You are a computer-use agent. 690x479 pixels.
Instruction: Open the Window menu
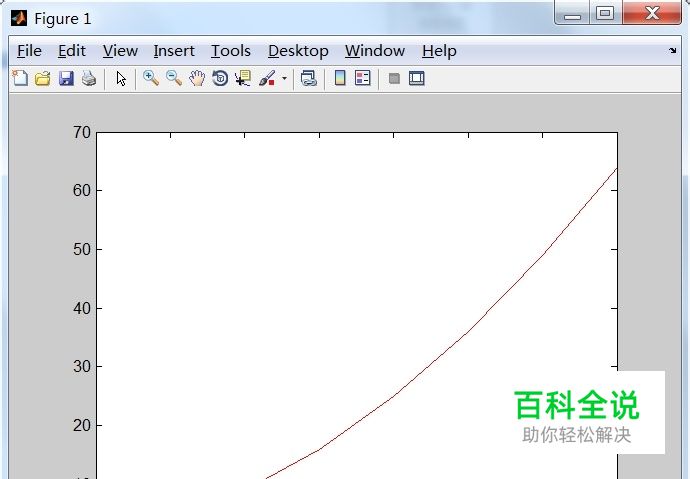pos(375,51)
